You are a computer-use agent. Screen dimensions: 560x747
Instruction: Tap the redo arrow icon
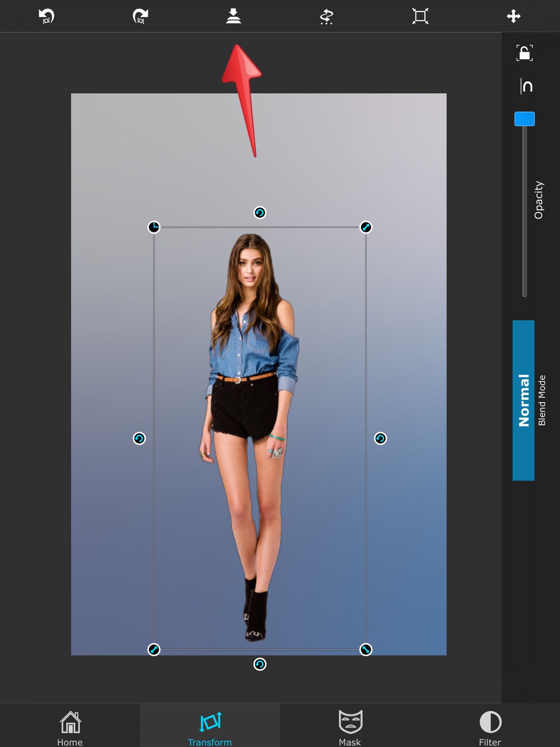[140, 16]
